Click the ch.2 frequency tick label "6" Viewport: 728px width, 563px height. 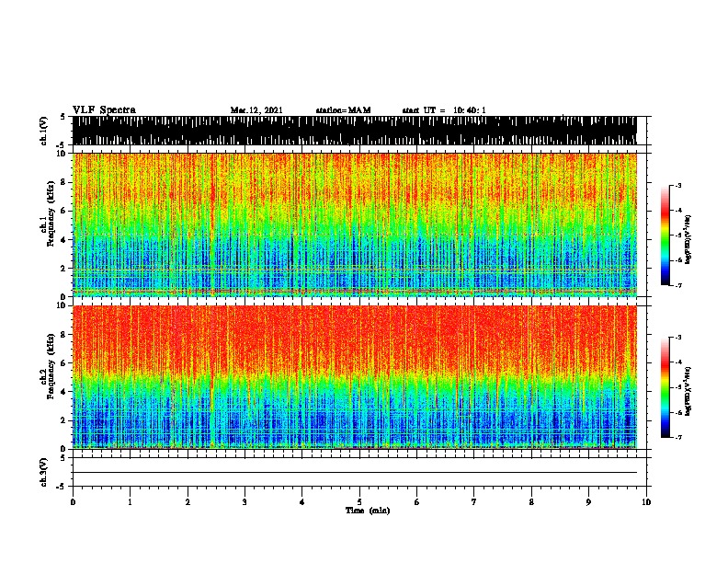[64, 363]
